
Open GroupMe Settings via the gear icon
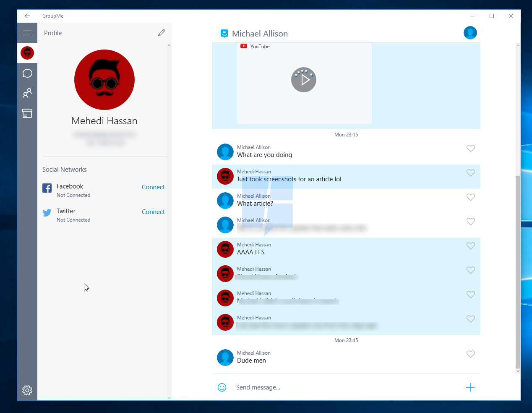pos(27,390)
